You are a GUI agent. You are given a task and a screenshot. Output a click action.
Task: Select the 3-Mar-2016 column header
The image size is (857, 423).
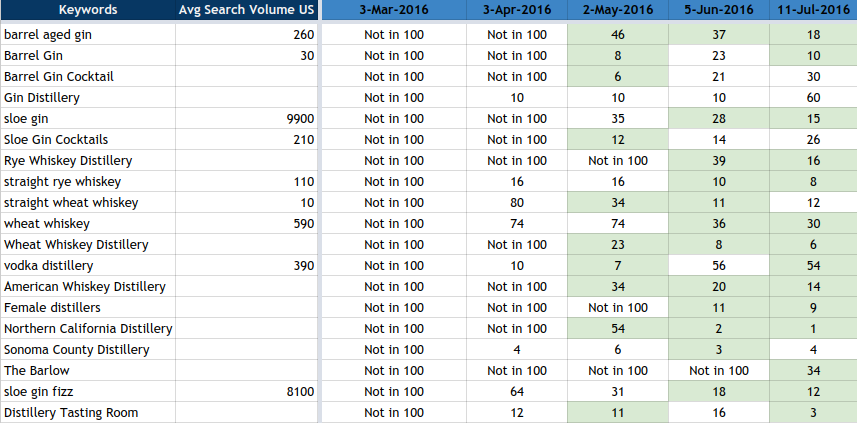coord(394,10)
